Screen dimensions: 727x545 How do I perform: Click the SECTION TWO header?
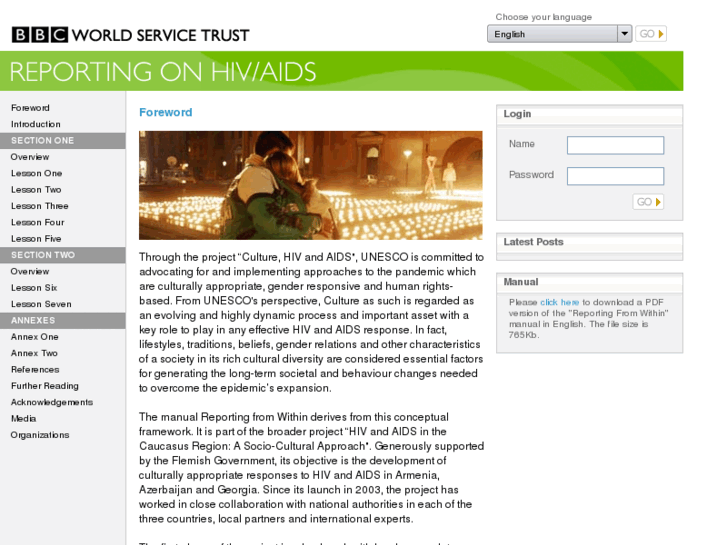coord(63,255)
